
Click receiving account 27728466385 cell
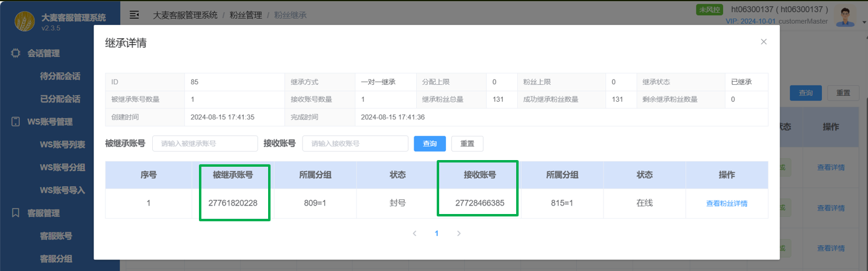480,203
